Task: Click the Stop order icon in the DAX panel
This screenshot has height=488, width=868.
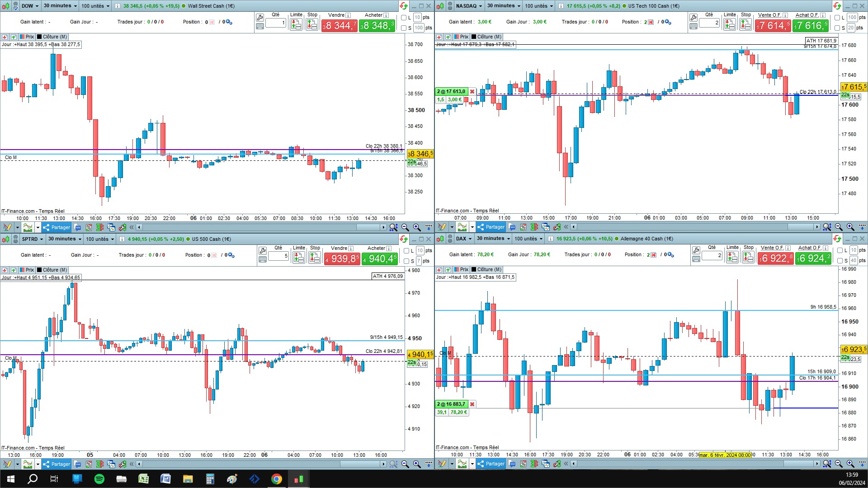Action: pos(748,258)
